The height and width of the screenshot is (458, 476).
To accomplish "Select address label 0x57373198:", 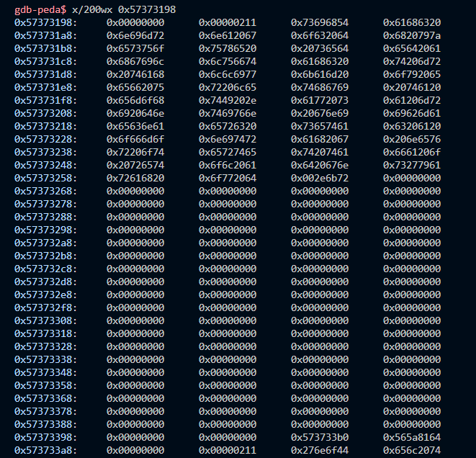I will tap(45, 22).
